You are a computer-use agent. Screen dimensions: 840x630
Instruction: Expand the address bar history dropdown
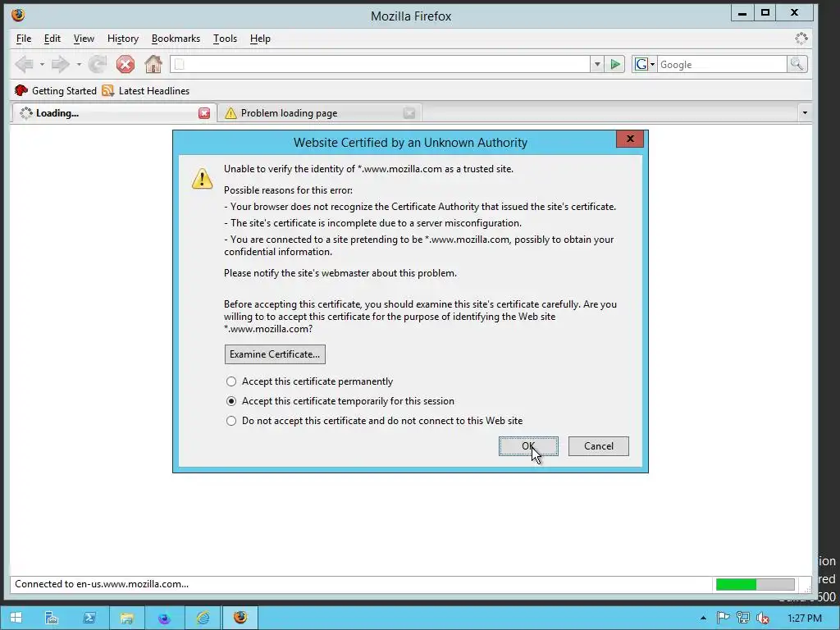click(x=597, y=64)
